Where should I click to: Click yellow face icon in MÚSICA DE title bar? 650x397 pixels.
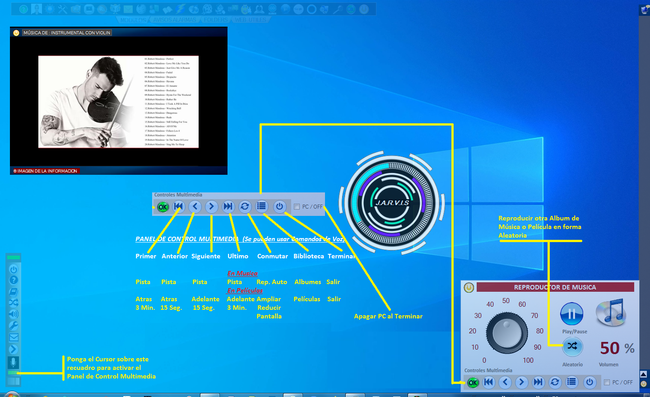point(16,33)
